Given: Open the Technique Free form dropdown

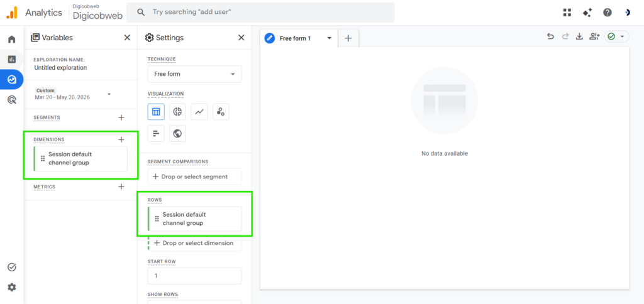Looking at the screenshot, I should (x=195, y=74).
